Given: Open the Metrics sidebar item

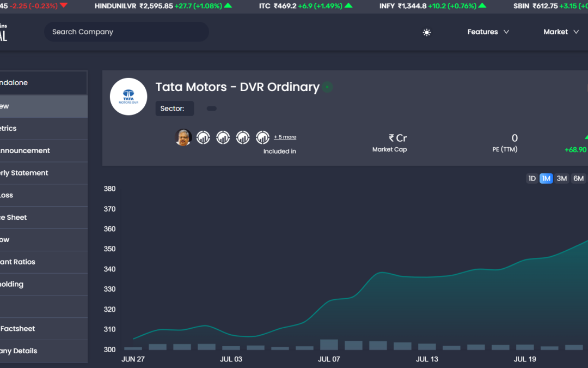Looking at the screenshot, I should pos(44,129).
